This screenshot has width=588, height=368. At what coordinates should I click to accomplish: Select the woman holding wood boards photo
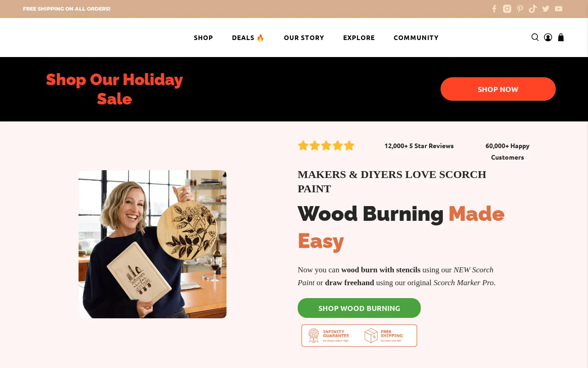pyautogui.click(x=153, y=244)
